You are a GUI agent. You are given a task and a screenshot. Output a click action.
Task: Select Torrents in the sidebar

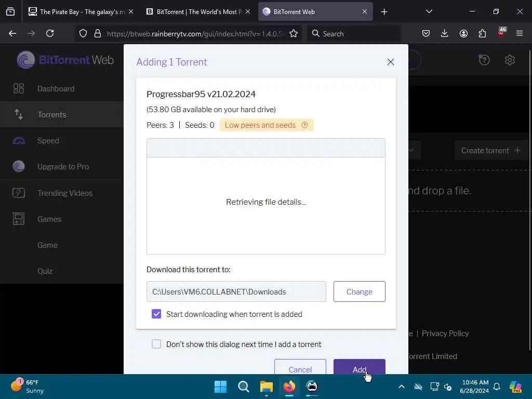point(51,115)
